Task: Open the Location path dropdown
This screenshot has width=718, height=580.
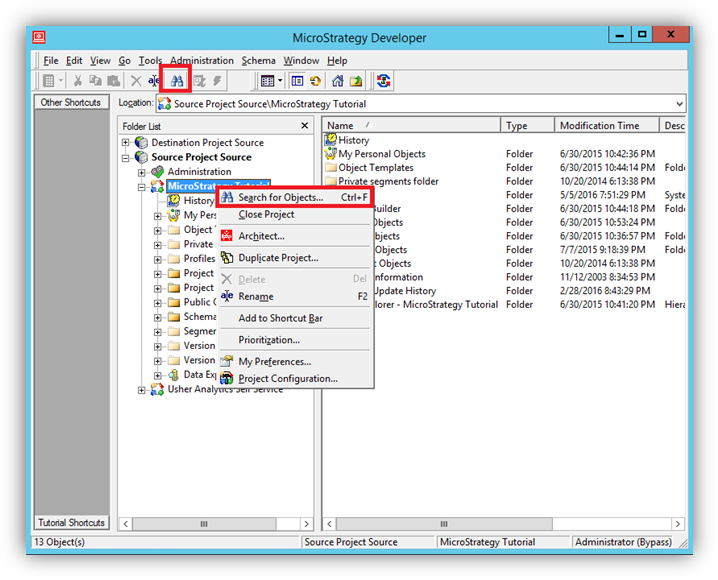Action: tap(679, 104)
